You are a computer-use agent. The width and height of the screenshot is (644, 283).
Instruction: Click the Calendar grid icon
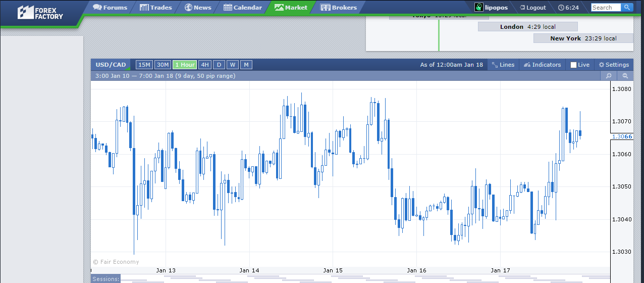click(228, 8)
